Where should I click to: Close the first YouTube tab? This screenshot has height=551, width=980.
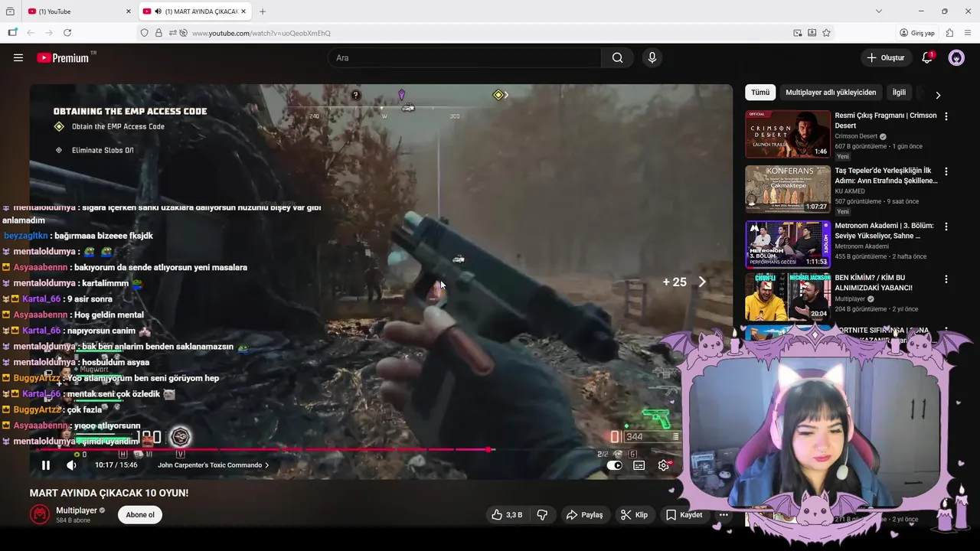click(129, 11)
